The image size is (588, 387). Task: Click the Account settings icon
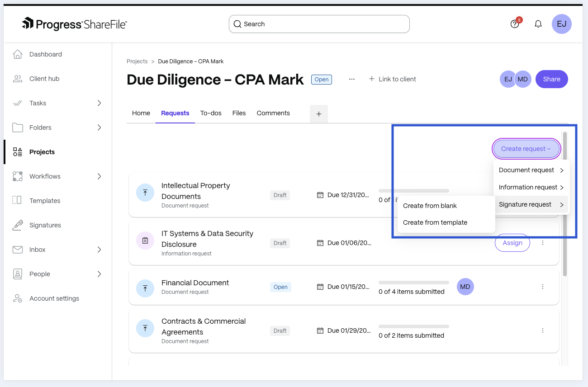18,298
